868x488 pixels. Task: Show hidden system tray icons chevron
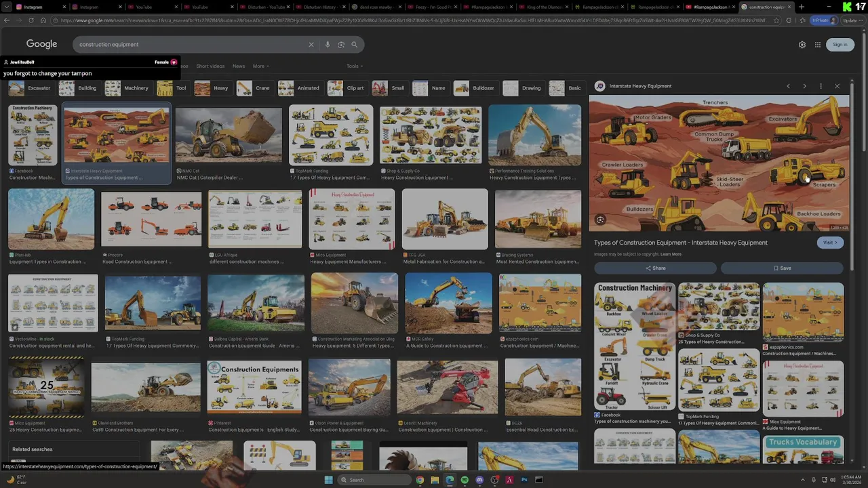802,480
